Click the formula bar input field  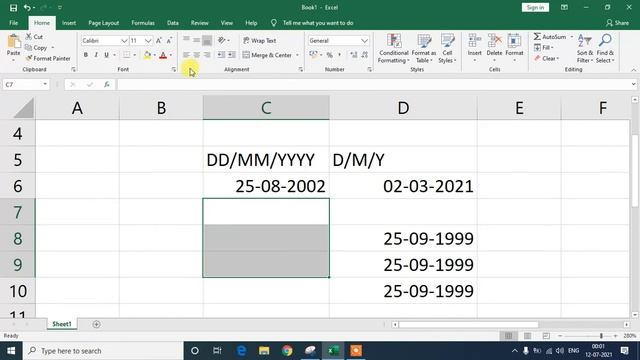click(373, 84)
